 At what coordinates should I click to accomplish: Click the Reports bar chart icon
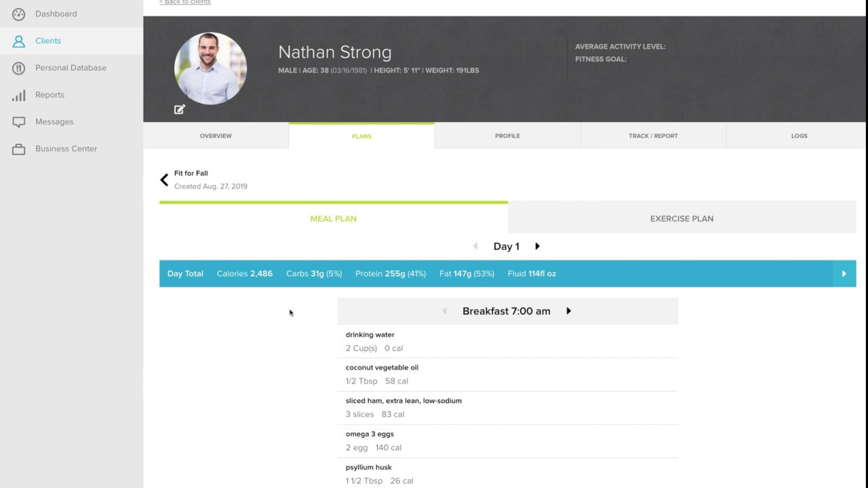[19, 96]
